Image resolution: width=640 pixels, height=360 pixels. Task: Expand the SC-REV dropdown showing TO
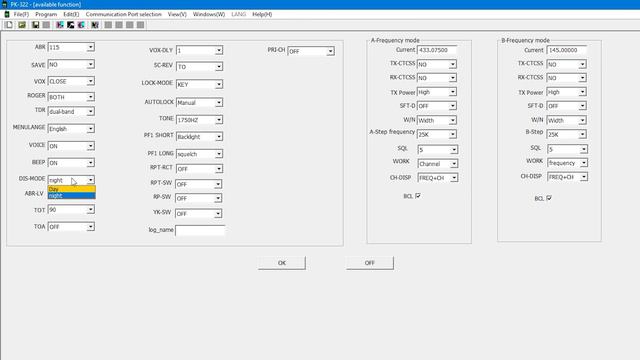(x=219, y=67)
